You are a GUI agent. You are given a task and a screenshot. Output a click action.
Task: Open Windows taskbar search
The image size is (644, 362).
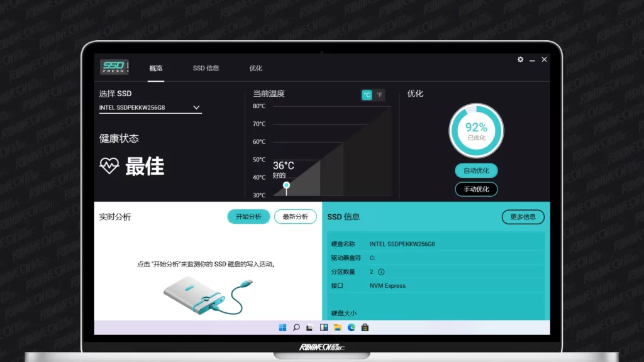296,327
